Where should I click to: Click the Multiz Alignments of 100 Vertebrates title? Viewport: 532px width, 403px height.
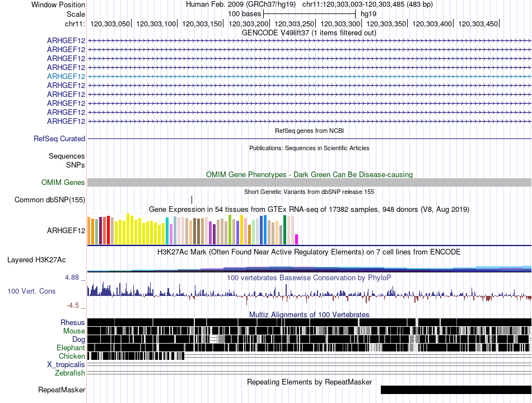[309, 314]
